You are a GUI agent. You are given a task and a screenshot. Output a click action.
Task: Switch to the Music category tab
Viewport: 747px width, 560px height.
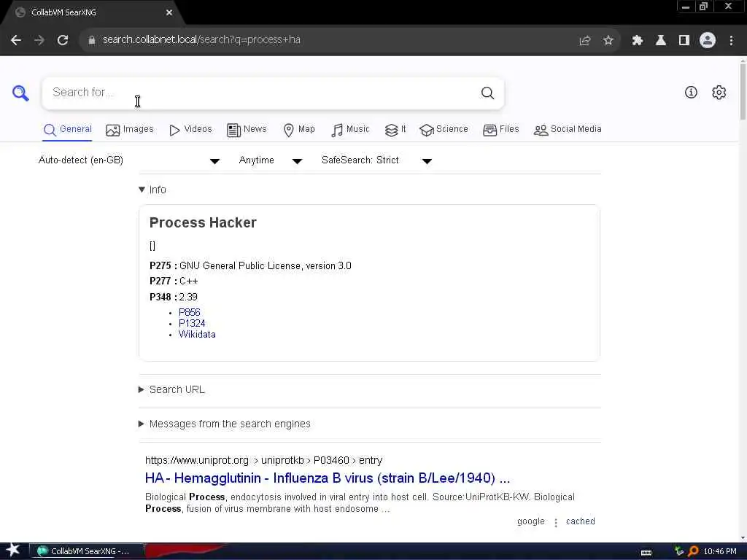click(x=350, y=130)
